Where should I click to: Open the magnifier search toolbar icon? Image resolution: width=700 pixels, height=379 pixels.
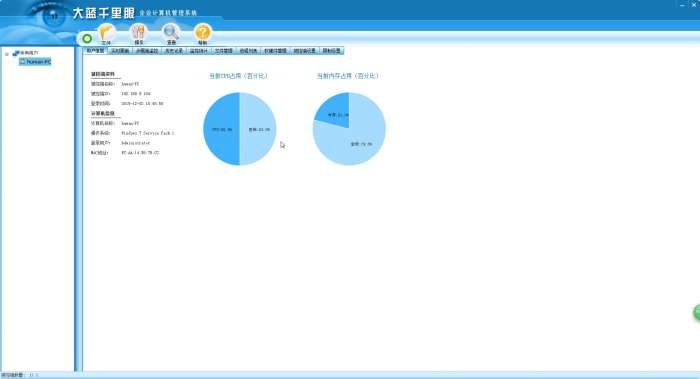click(171, 34)
